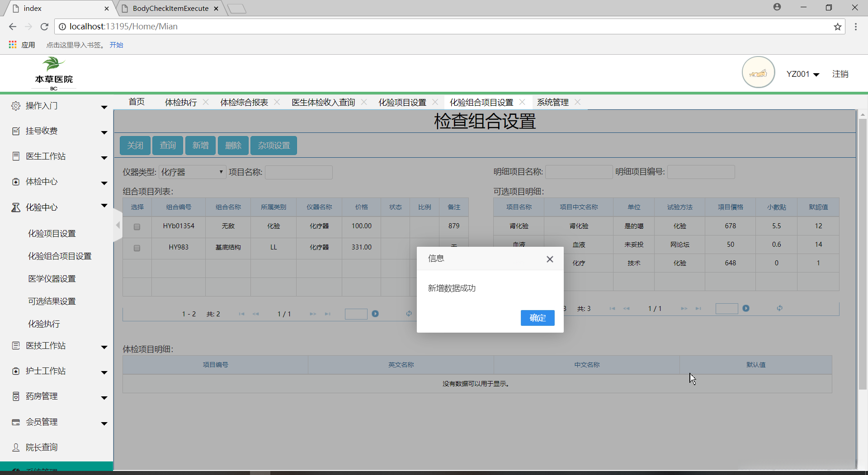Screen dimensions: 868x475
Task: Refresh the right 可选项目明细 grid
Action: [779, 308]
